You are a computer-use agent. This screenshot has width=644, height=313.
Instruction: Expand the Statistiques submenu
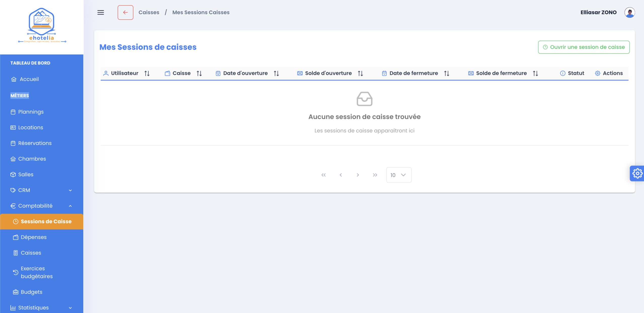70,307
